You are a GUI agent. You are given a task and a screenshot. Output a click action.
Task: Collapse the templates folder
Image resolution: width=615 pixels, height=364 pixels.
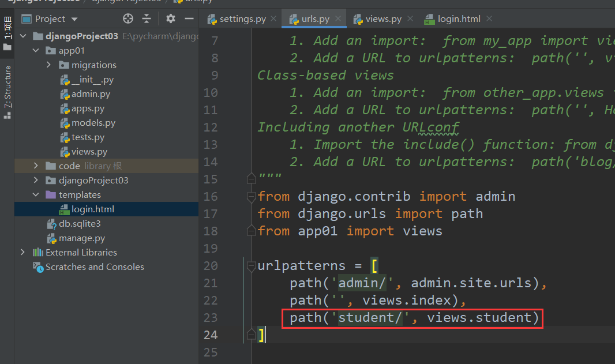pyautogui.click(x=36, y=194)
